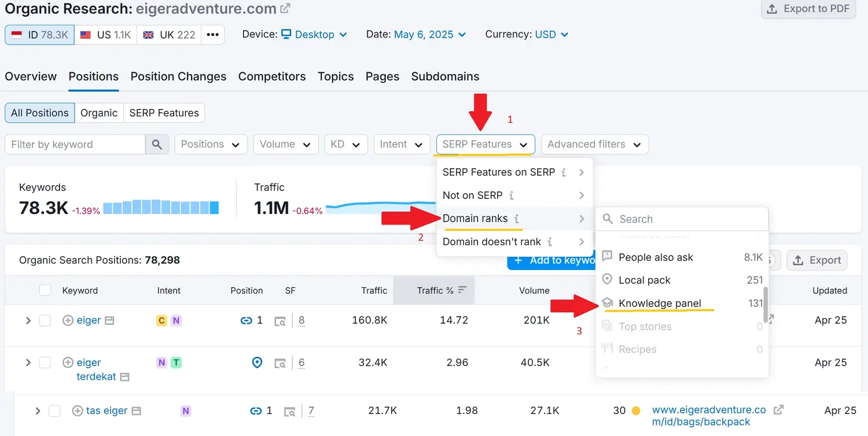Switch database to UK 222
Viewport: 868px width, 436px height.
click(x=169, y=35)
